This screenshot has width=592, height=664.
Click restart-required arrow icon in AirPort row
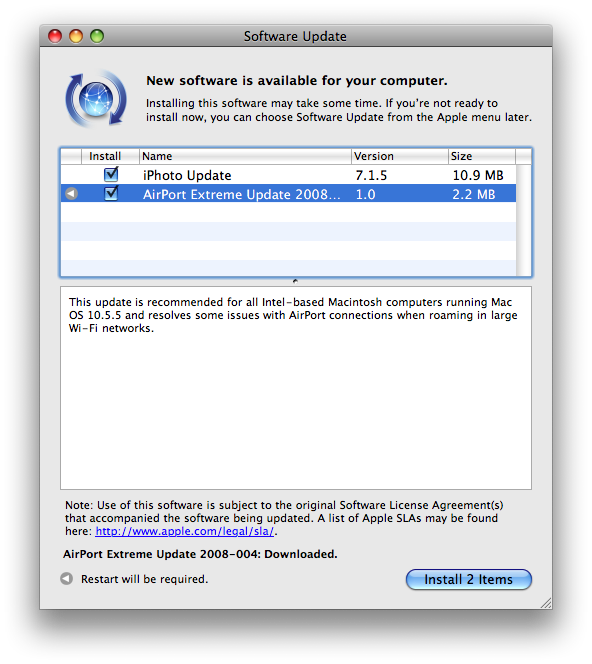point(72,194)
